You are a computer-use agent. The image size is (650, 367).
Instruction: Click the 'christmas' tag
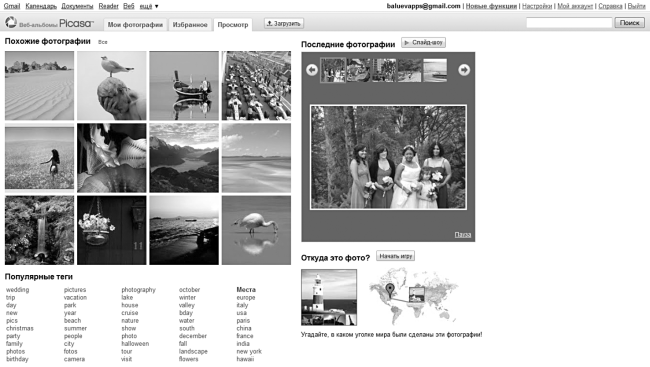pyautogui.click(x=19, y=328)
